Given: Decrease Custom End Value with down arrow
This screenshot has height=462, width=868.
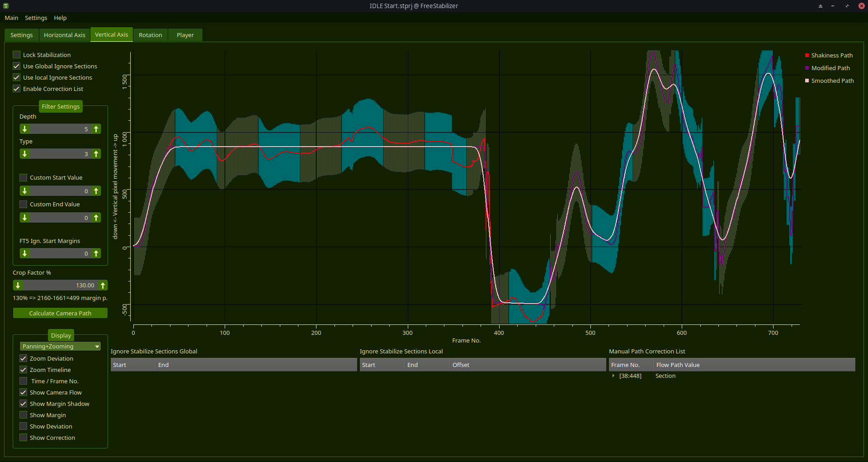Looking at the screenshot, I should click(x=25, y=218).
